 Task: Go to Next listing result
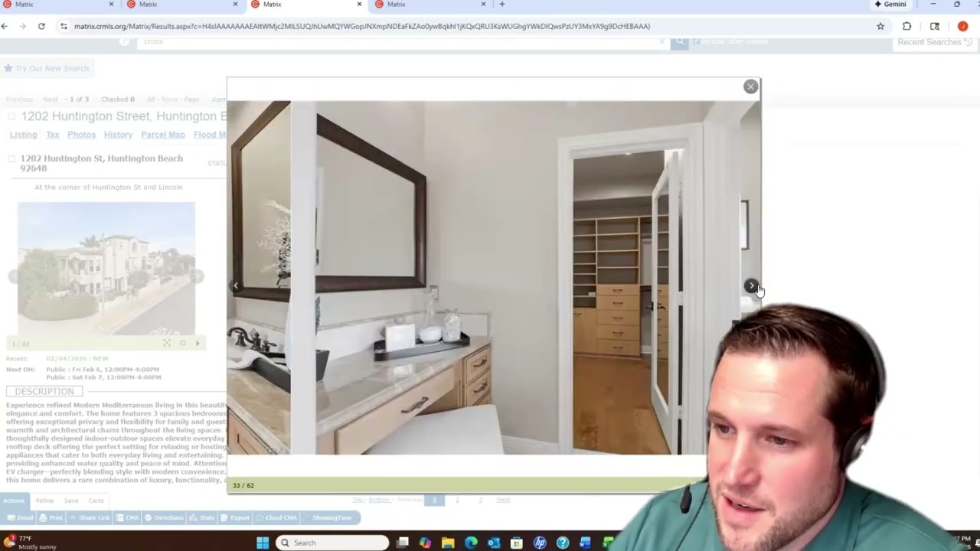point(50,99)
